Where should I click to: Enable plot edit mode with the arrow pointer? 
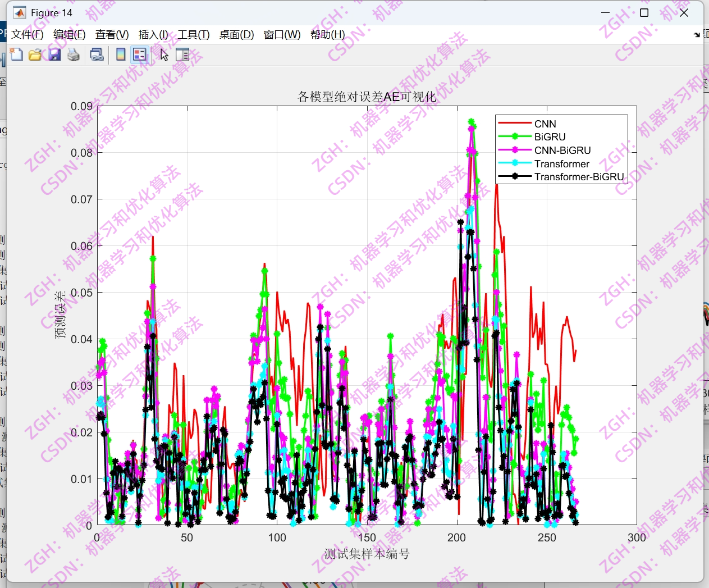pos(163,54)
